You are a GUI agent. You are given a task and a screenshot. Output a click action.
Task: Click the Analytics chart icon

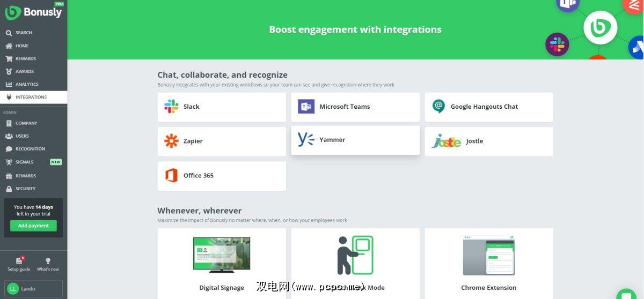pos(9,84)
